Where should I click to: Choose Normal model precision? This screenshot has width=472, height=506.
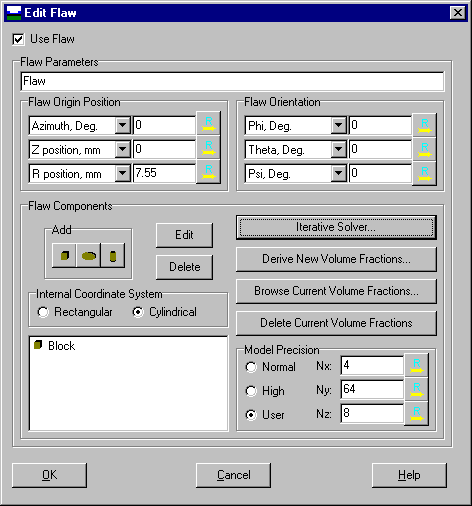(251, 367)
